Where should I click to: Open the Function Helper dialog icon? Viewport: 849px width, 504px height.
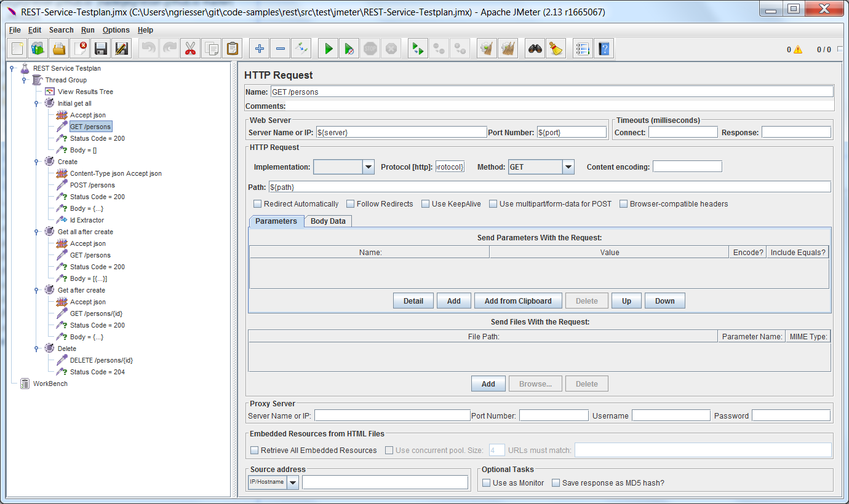click(583, 49)
